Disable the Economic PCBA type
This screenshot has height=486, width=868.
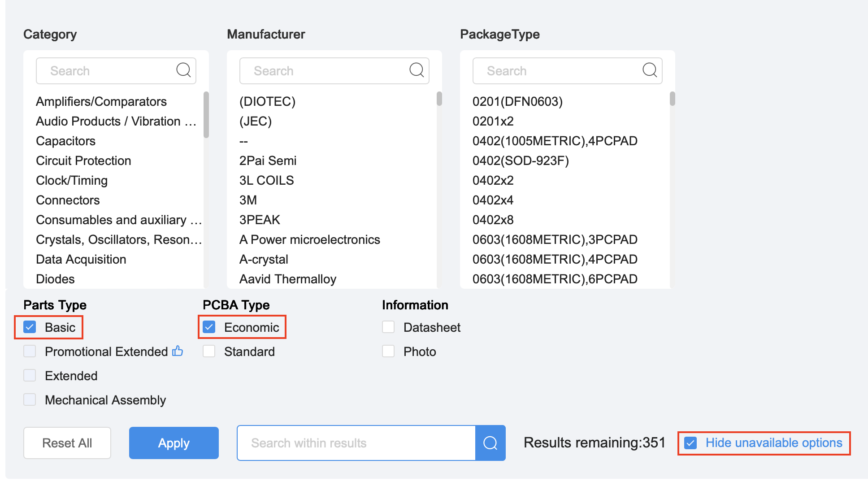click(208, 327)
